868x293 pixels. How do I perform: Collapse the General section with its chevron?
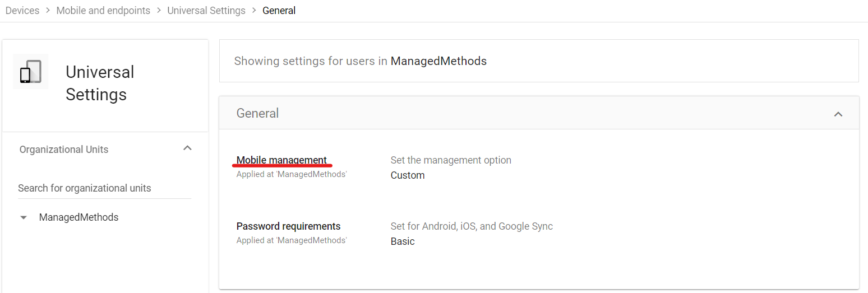click(x=838, y=114)
